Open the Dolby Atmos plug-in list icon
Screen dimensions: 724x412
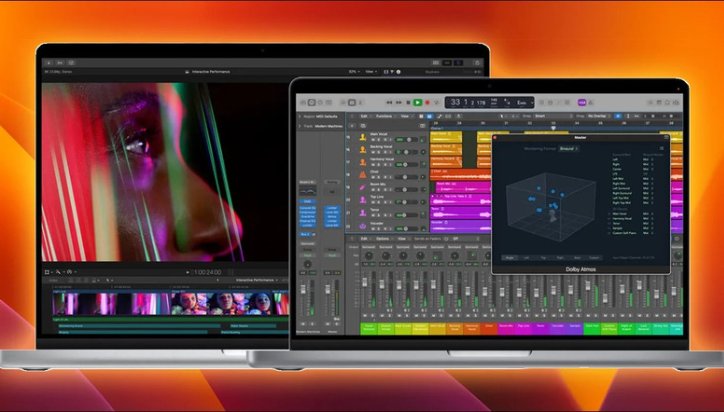662,148
